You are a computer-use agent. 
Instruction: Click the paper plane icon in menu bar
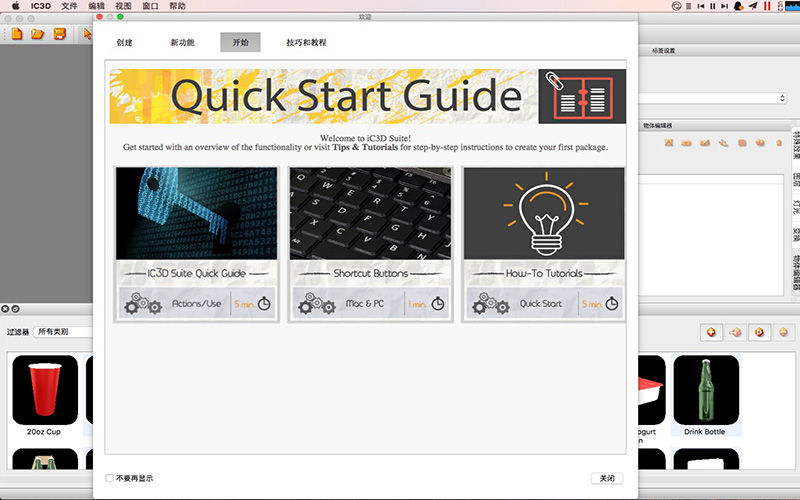[753, 6]
